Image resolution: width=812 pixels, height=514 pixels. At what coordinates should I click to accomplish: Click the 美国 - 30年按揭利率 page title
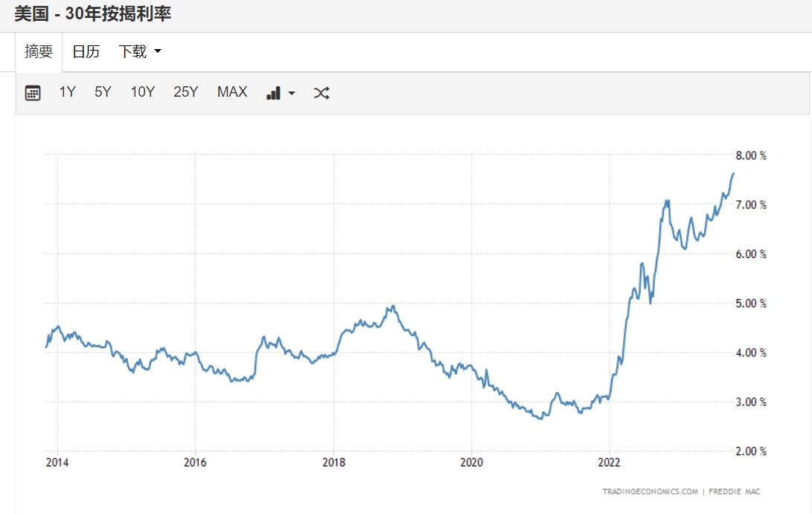point(93,14)
